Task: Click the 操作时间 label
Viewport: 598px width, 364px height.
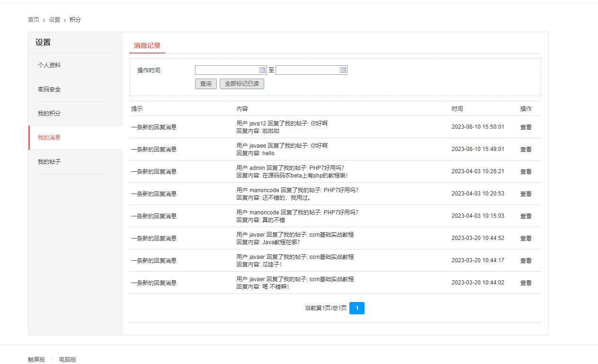Action: 150,71
